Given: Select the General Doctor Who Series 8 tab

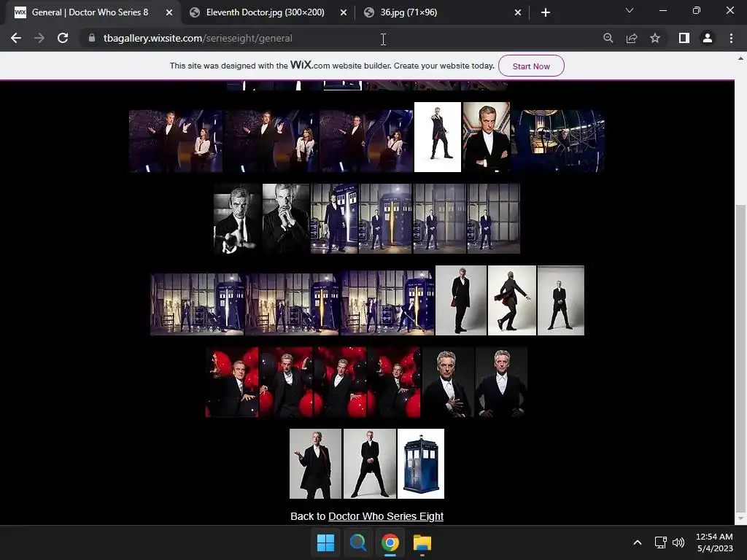Looking at the screenshot, I should (90, 12).
